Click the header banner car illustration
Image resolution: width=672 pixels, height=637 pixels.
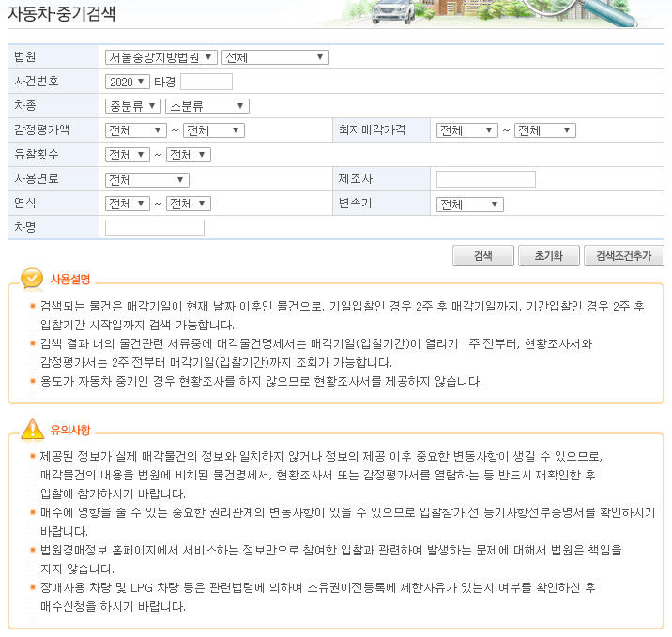[393, 11]
